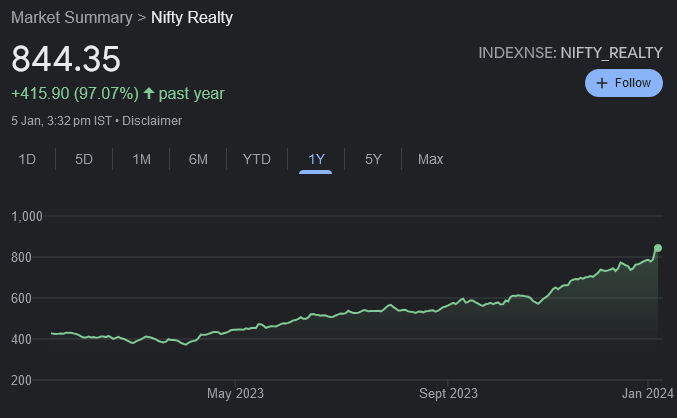Click the May 2023 axis label
677x418 pixels.
[x=235, y=393]
